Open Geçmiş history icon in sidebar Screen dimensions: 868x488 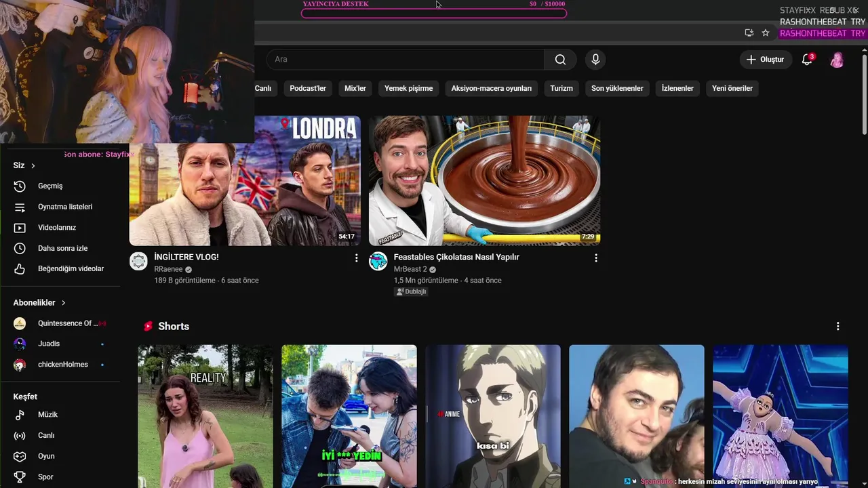20,186
